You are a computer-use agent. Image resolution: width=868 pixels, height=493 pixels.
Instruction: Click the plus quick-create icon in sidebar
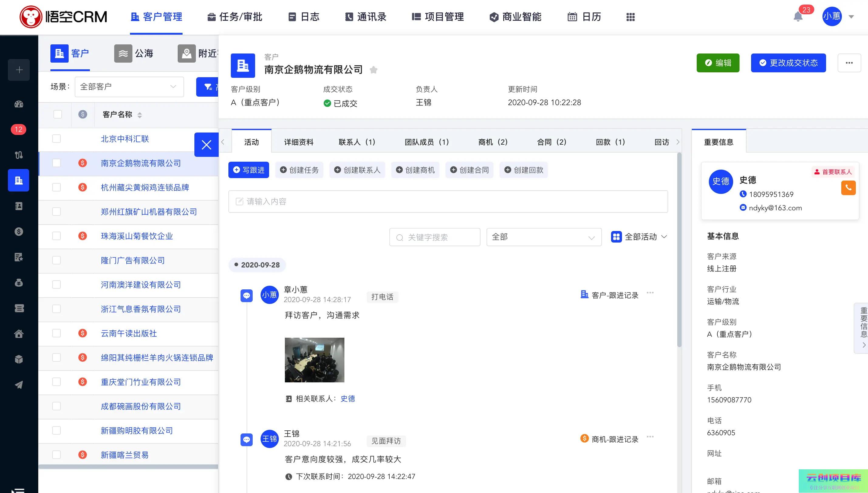pyautogui.click(x=19, y=70)
